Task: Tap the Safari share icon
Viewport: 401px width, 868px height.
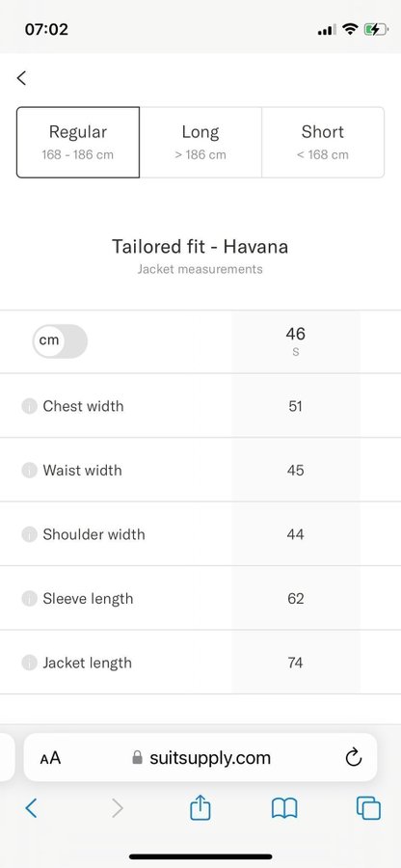Action: click(x=200, y=807)
